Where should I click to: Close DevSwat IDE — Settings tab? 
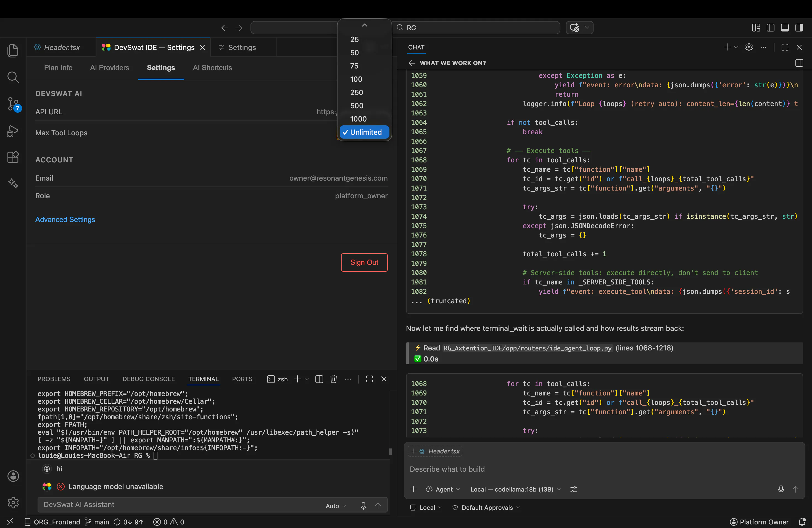pyautogui.click(x=202, y=47)
